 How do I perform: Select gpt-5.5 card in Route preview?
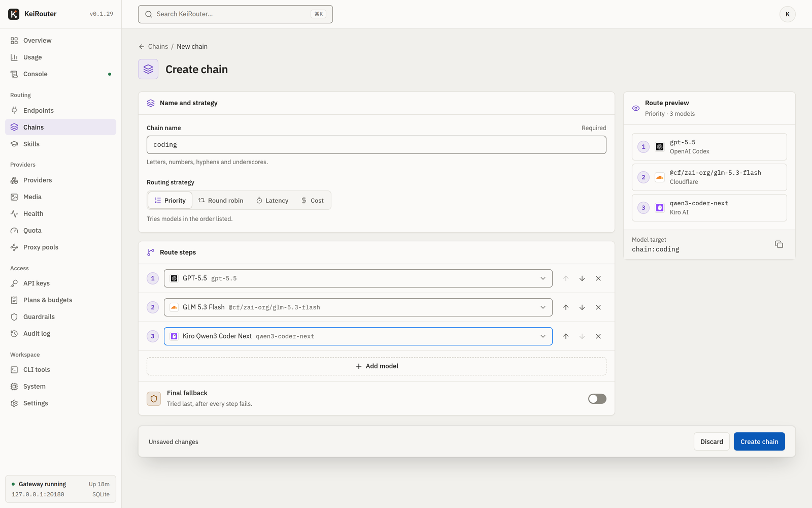(709, 147)
